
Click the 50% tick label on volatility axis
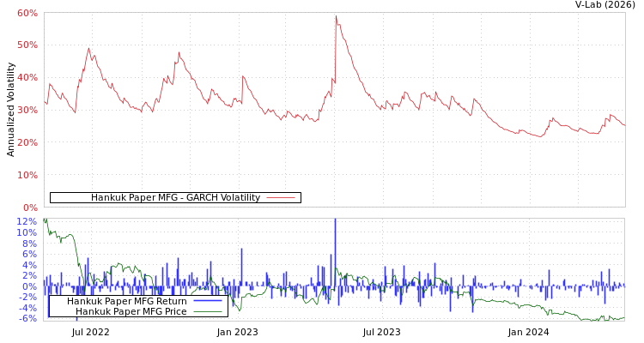pyautogui.click(x=27, y=45)
